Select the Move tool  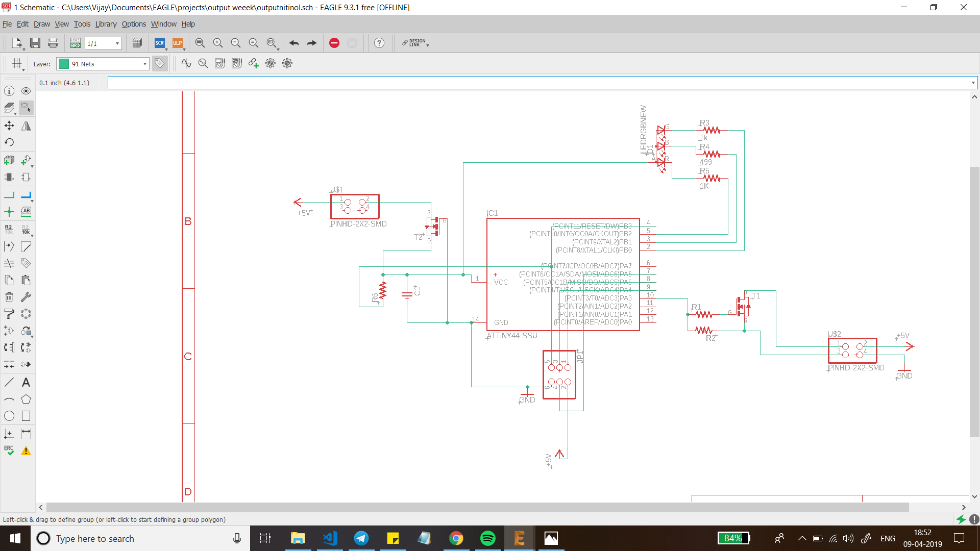pos(9,126)
